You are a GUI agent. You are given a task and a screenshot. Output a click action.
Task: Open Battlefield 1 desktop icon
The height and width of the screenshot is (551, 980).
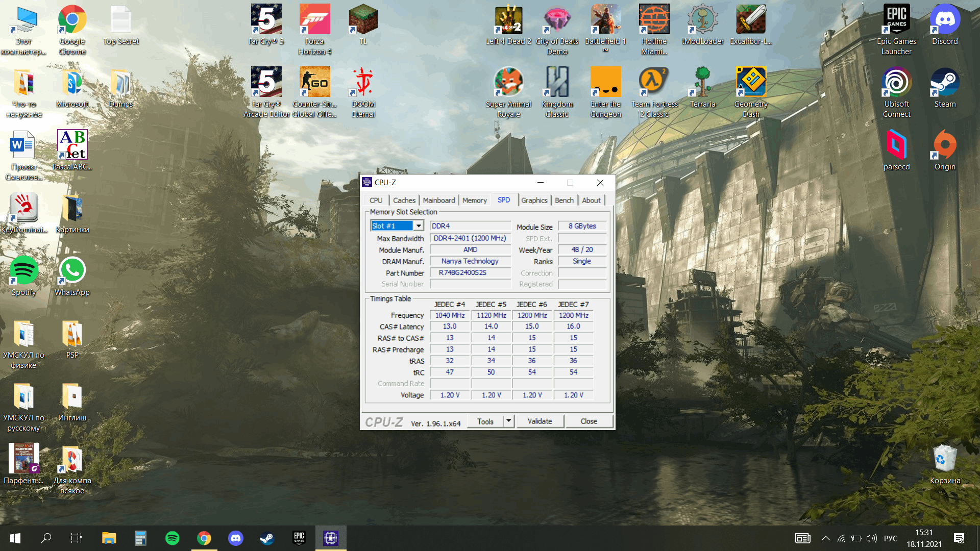tap(605, 28)
